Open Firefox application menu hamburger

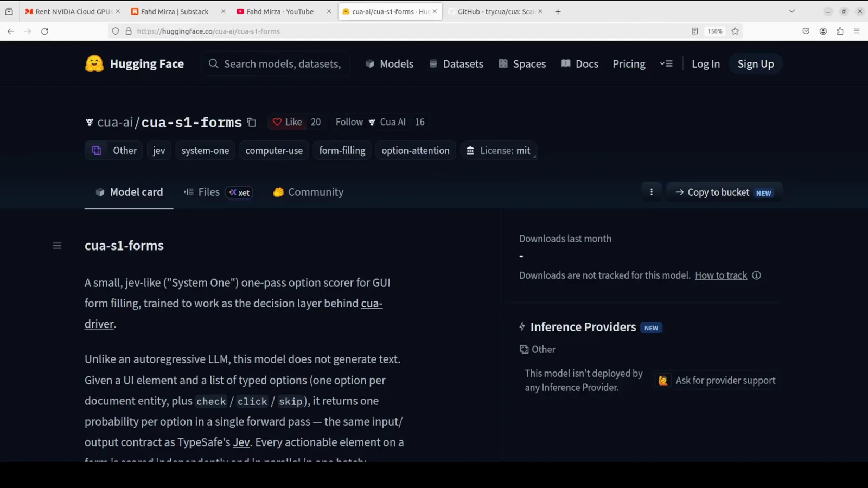tap(857, 31)
